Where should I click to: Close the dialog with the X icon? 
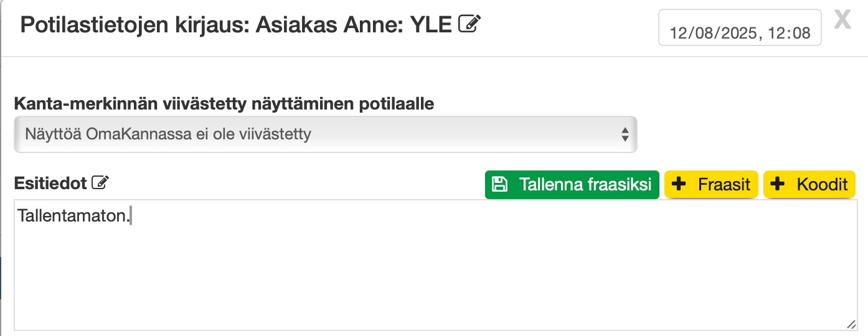(842, 20)
